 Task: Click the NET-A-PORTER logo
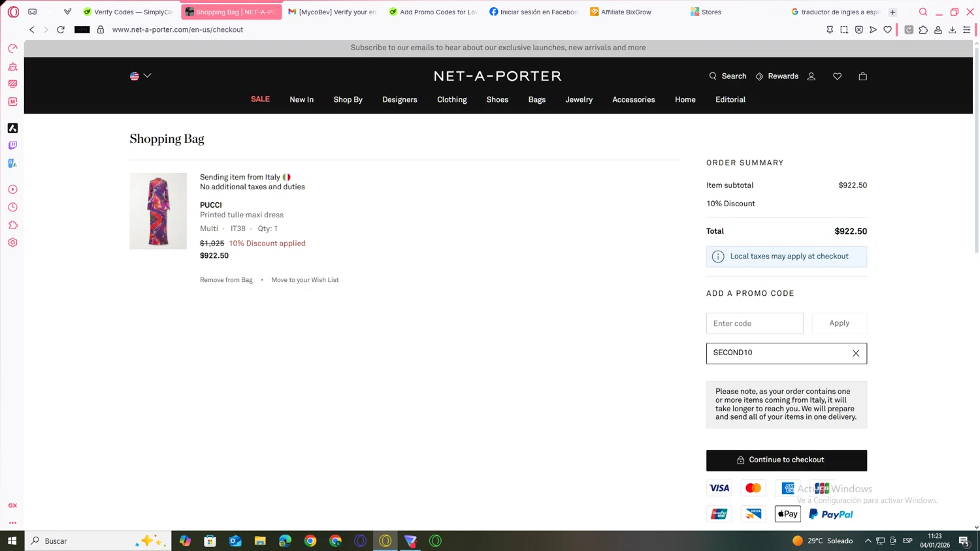click(x=498, y=76)
